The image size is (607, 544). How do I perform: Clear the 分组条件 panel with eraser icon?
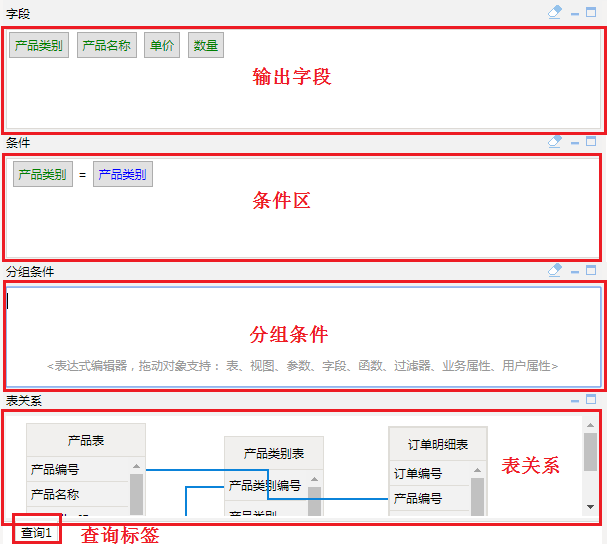point(555,270)
